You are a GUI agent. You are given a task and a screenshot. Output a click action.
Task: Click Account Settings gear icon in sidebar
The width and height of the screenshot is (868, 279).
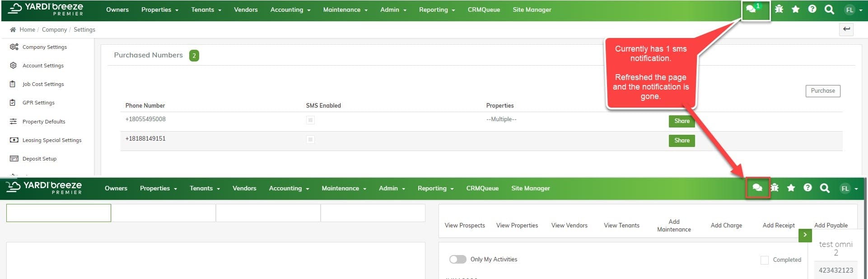pyautogui.click(x=14, y=66)
